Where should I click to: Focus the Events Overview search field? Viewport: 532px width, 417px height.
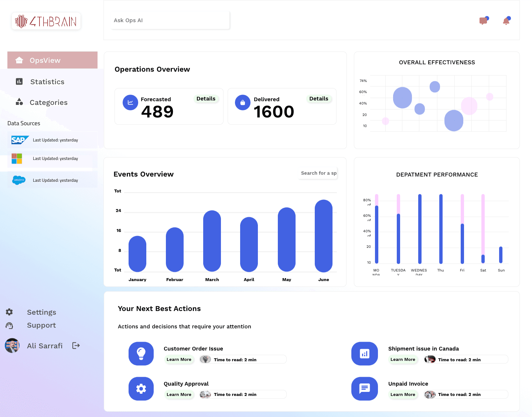tap(318, 173)
